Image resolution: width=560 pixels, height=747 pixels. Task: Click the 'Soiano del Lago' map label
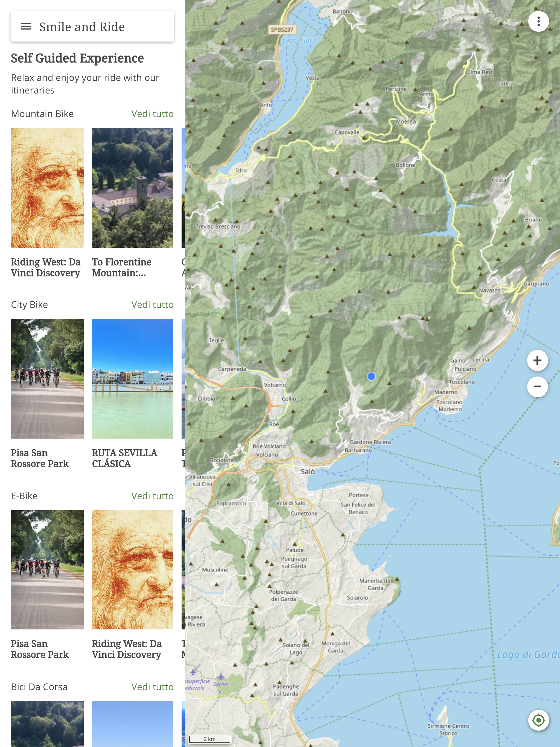(x=296, y=648)
